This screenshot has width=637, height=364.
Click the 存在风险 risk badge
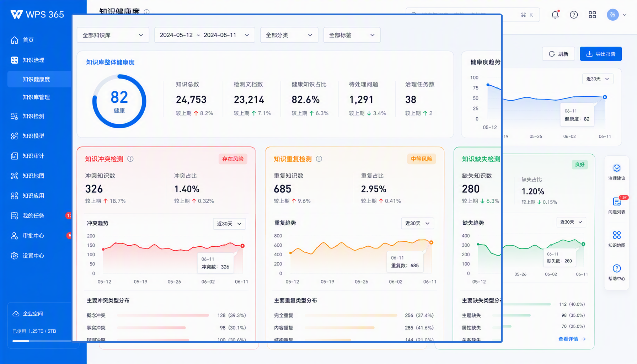(233, 159)
